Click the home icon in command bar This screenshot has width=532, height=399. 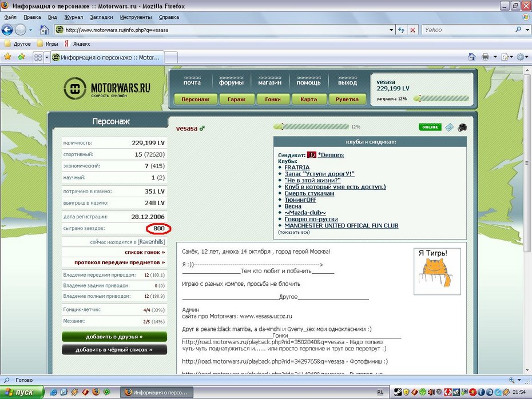click(x=471, y=57)
